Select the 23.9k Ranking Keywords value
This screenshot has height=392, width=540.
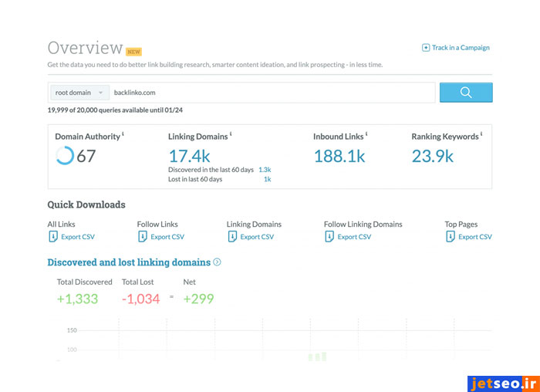(433, 156)
